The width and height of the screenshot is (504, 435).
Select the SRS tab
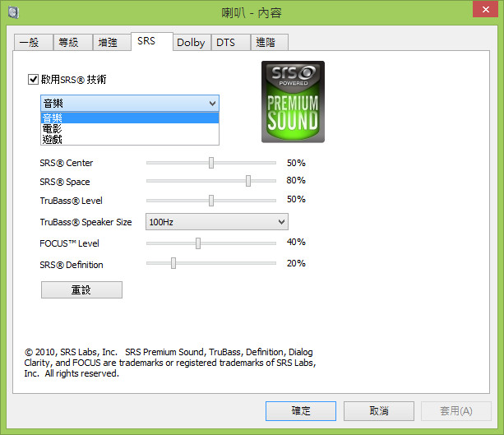click(x=152, y=41)
